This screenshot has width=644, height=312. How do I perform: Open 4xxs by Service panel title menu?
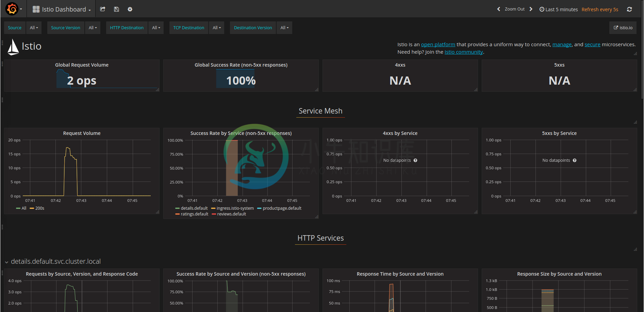[x=400, y=133]
